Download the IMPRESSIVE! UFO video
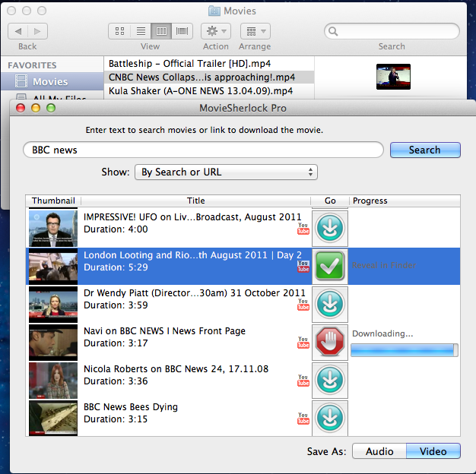Viewport: 476px width, 474px height. pos(330,229)
